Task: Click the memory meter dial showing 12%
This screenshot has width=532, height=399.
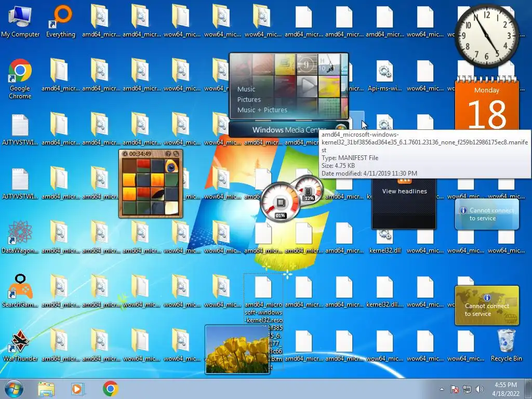Action: click(x=308, y=190)
